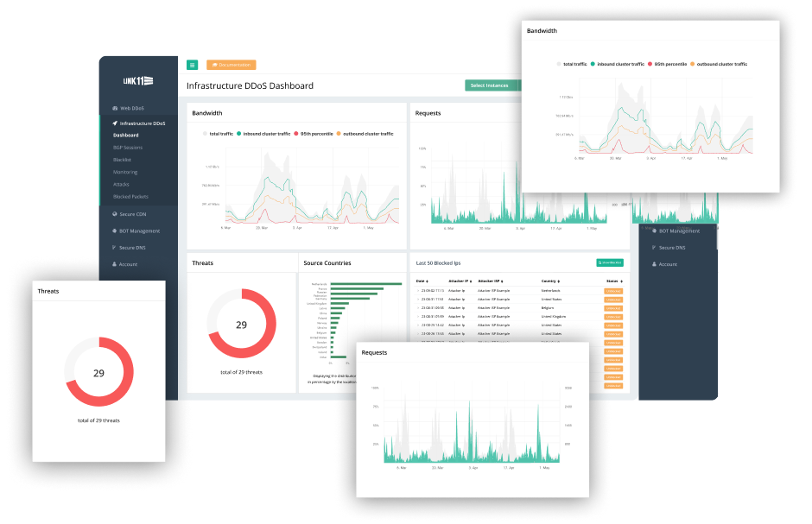Click the BOT Management icon in left sidebar

(115, 230)
